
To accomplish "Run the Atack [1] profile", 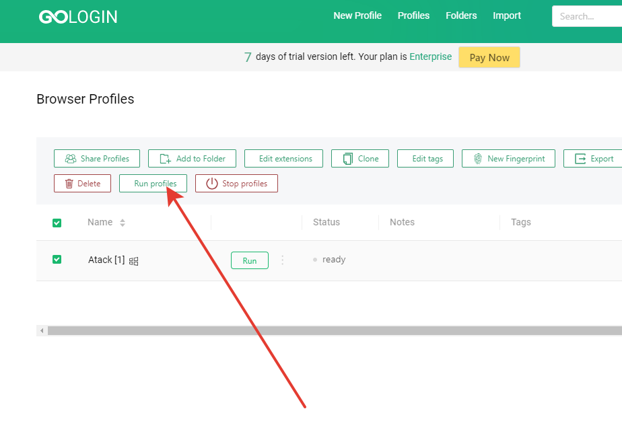I will [x=250, y=260].
